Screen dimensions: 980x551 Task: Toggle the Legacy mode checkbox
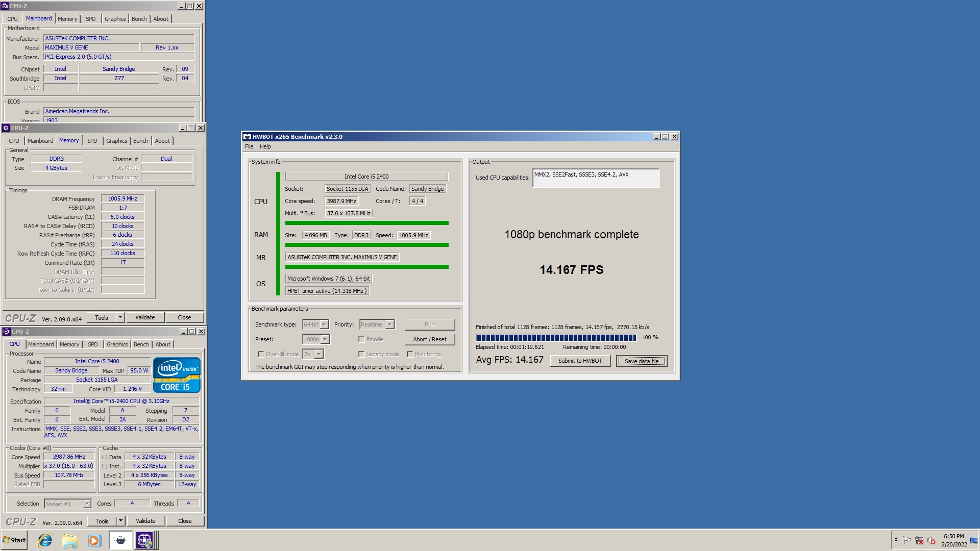[361, 354]
